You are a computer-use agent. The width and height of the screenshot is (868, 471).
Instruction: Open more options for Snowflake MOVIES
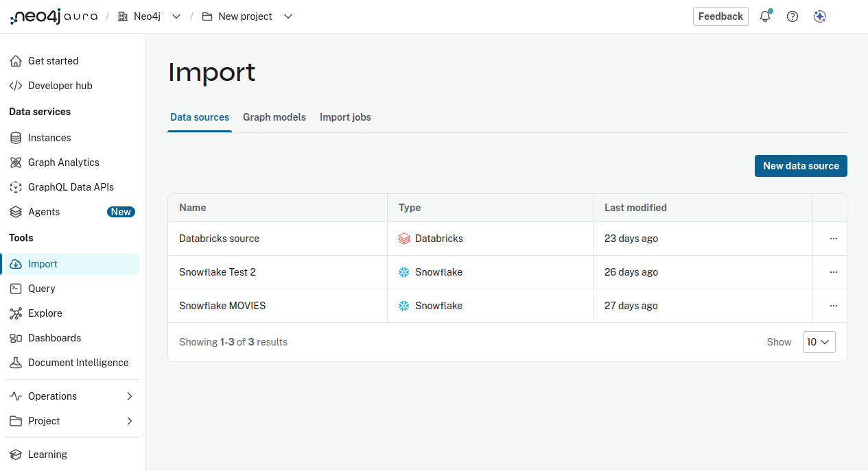pyautogui.click(x=834, y=306)
